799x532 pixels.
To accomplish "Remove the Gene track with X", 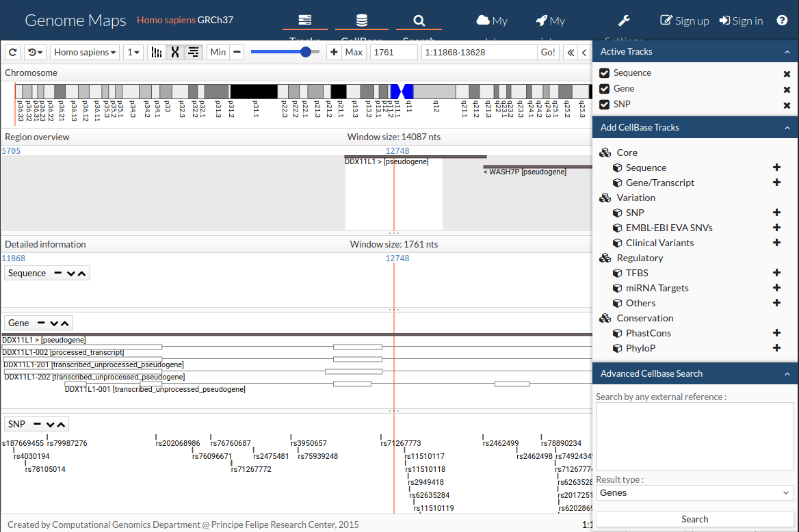I will coord(787,90).
